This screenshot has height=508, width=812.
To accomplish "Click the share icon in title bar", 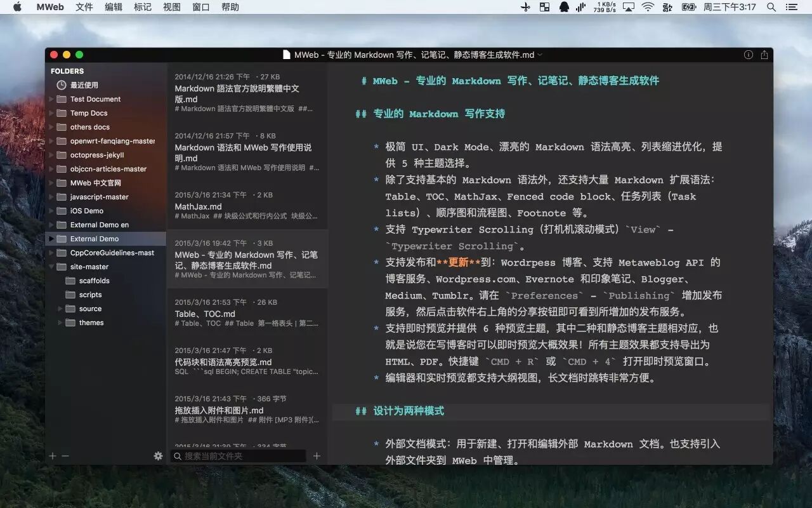I will [764, 55].
